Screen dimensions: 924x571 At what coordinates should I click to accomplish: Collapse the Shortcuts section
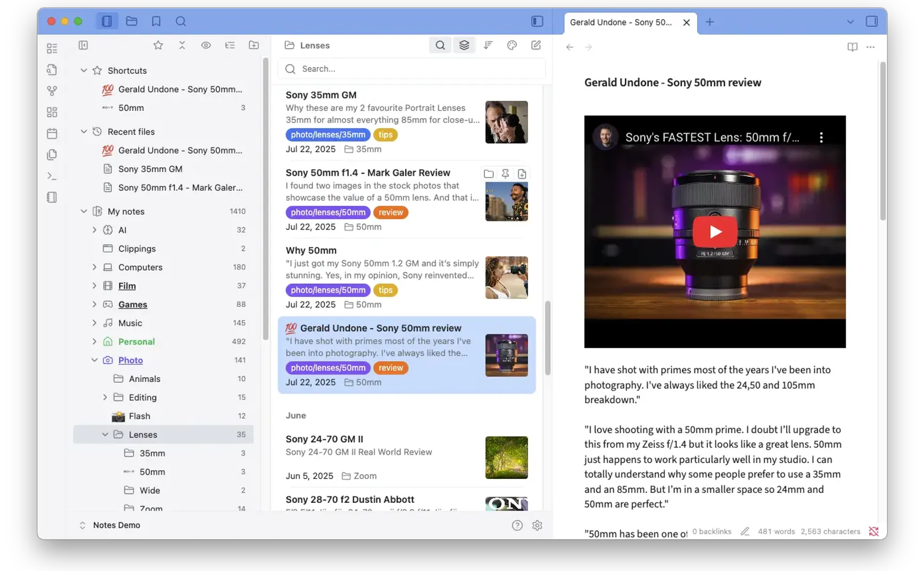tap(84, 70)
